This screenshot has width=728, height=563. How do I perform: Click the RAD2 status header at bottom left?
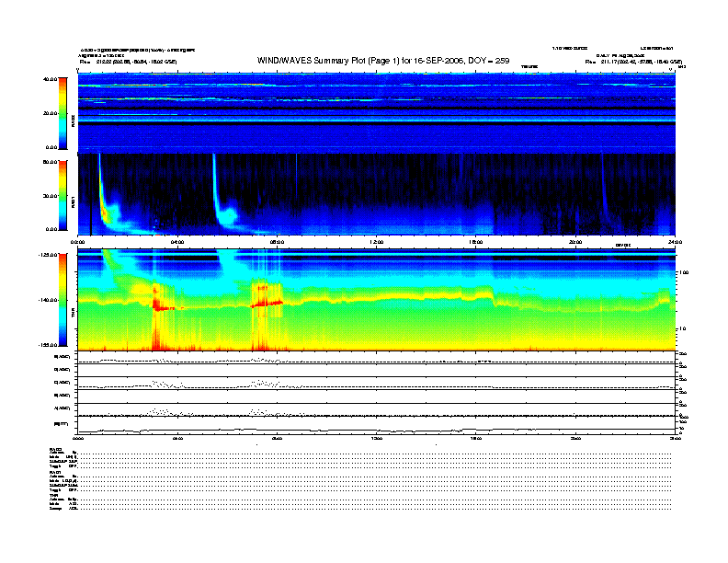(x=56, y=449)
